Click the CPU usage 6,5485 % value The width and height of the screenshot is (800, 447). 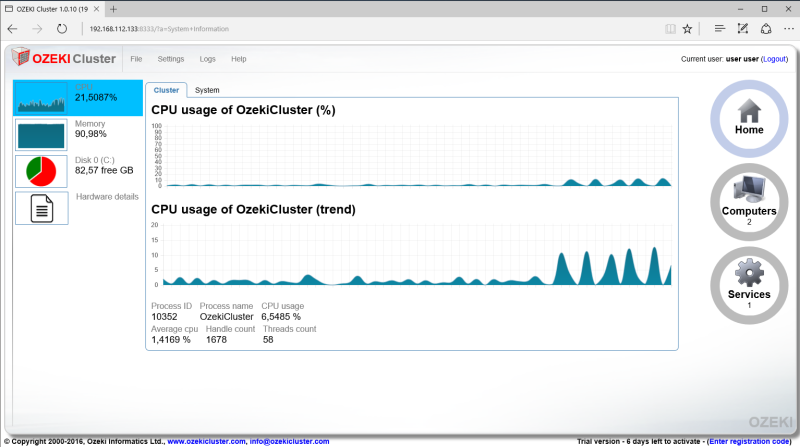(281, 317)
